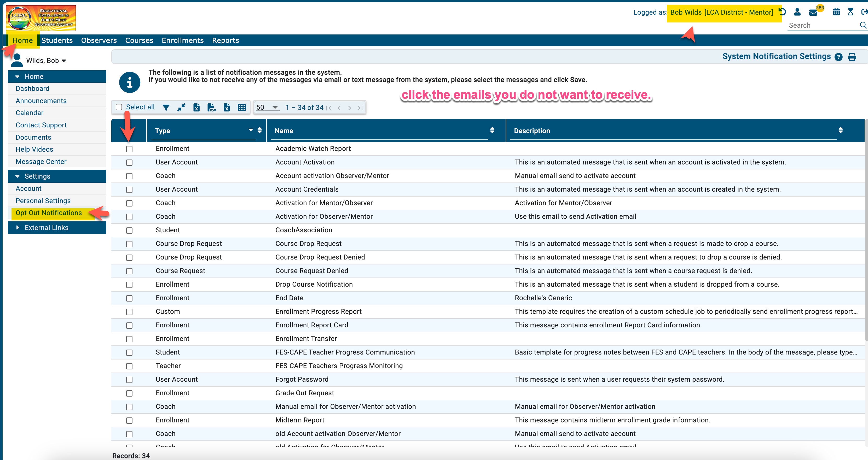Sort by the Type column arrows
868x460 pixels.
[259, 130]
